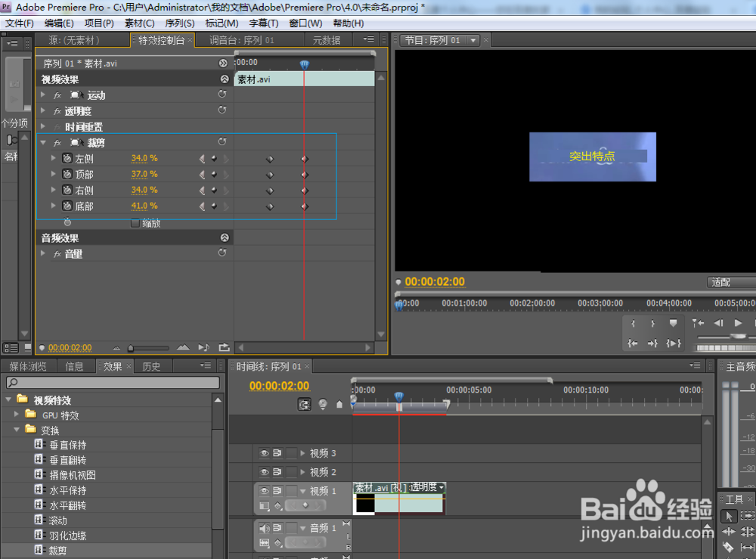Play the program monitor
756x559 pixels.
738,323
